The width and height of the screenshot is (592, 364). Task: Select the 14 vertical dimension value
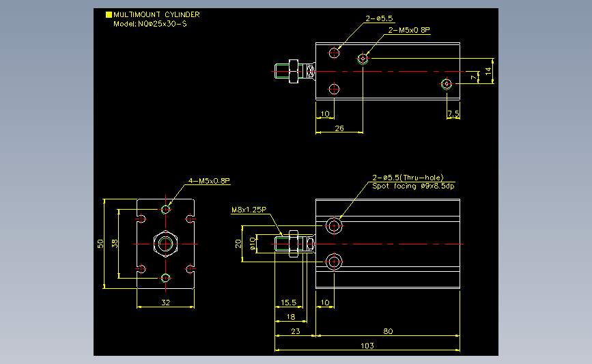[488, 70]
